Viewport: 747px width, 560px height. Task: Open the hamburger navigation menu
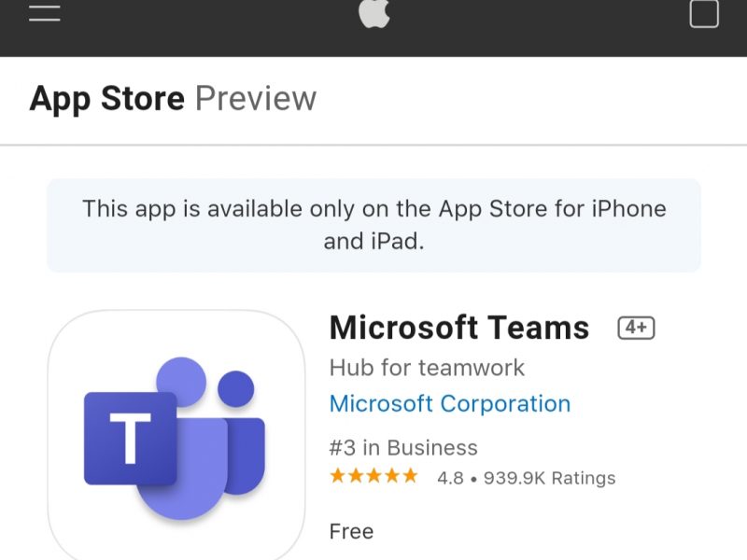[44, 13]
